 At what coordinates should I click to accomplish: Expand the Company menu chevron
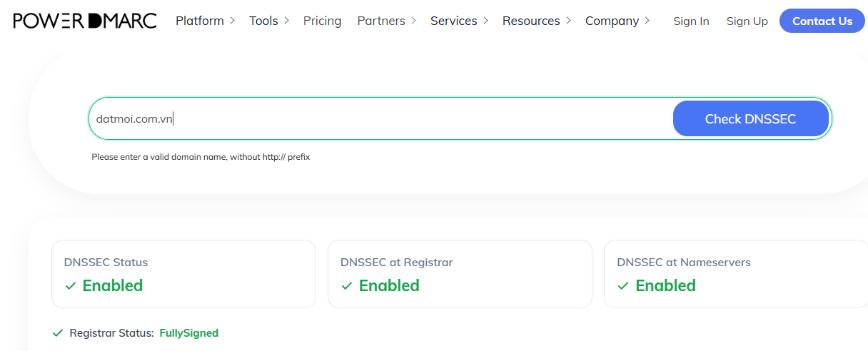647,21
